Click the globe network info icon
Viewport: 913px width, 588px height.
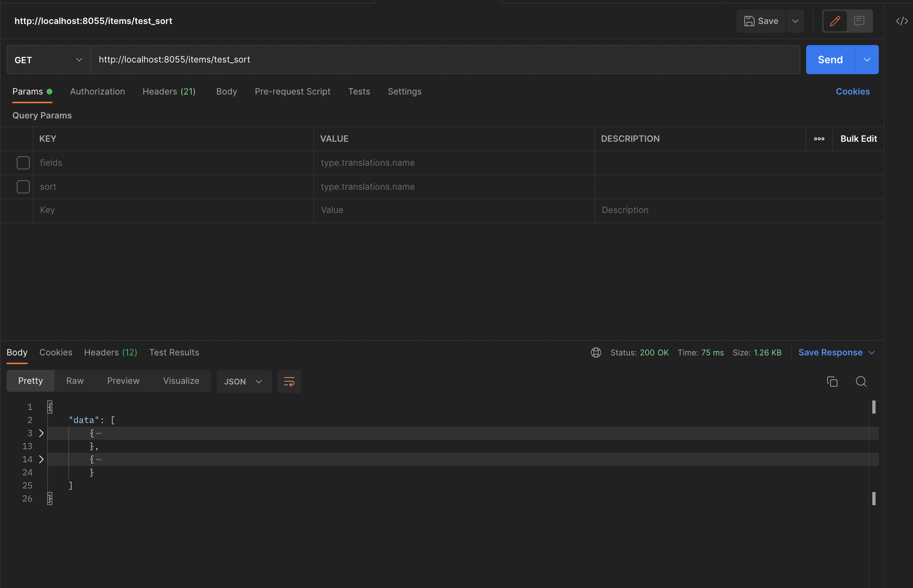pyautogui.click(x=596, y=353)
